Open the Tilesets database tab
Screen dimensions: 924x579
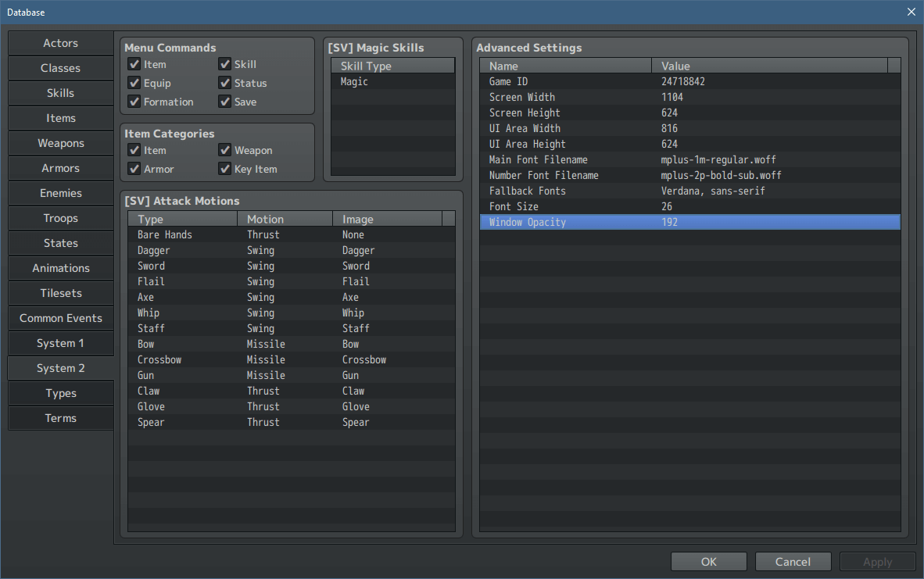60,293
